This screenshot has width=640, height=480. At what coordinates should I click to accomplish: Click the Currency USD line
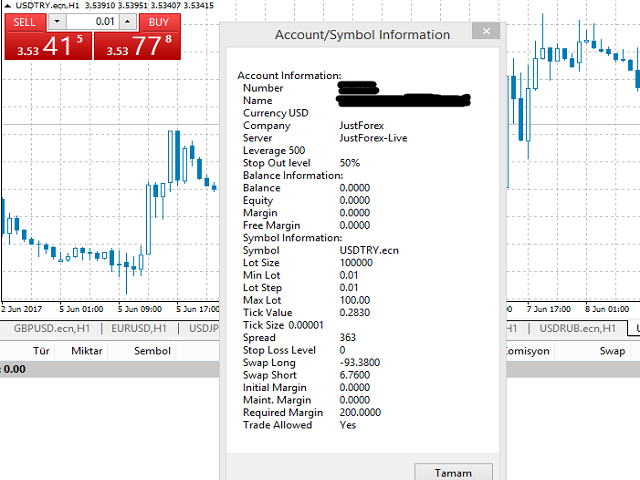click(276, 113)
